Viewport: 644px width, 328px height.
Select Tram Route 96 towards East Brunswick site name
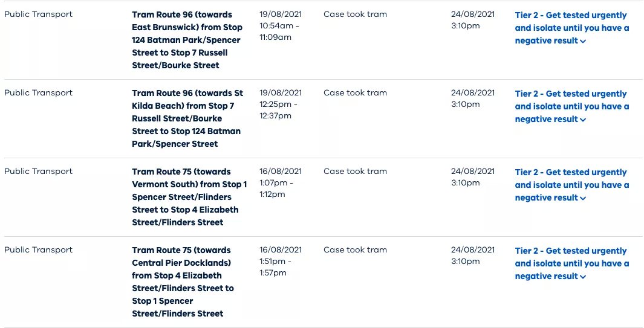pyautogui.click(x=187, y=40)
